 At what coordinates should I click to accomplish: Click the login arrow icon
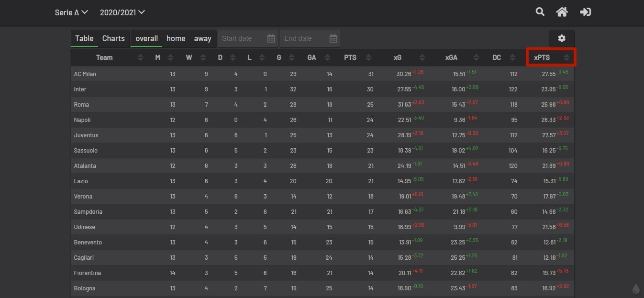[x=586, y=12]
